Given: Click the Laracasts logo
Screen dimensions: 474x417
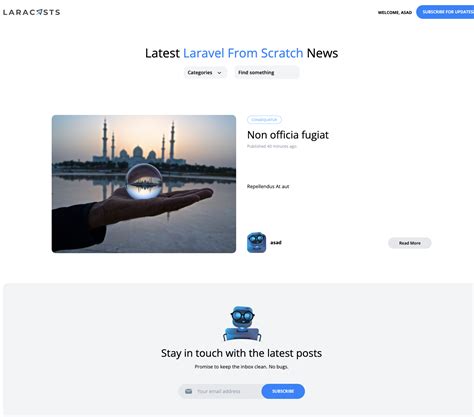Looking at the screenshot, I should click(x=32, y=12).
